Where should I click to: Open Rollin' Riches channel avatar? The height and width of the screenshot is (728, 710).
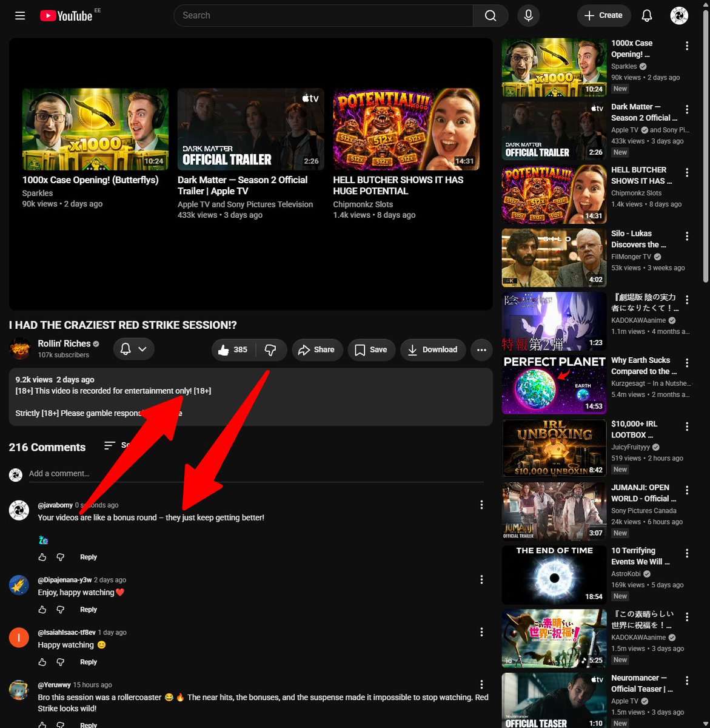click(x=20, y=349)
